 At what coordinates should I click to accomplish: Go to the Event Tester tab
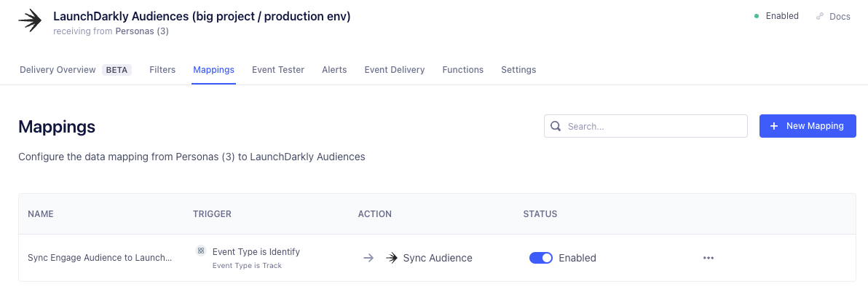[x=278, y=70]
